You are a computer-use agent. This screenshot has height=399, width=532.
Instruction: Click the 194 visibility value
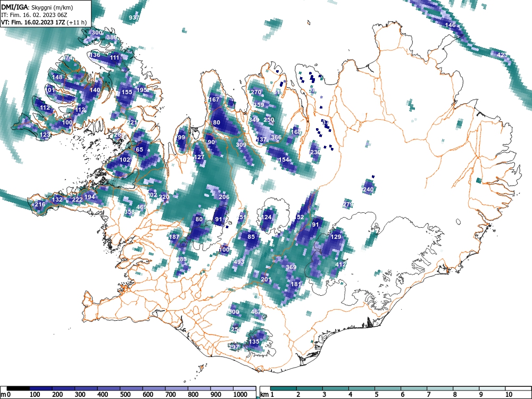tap(89, 197)
